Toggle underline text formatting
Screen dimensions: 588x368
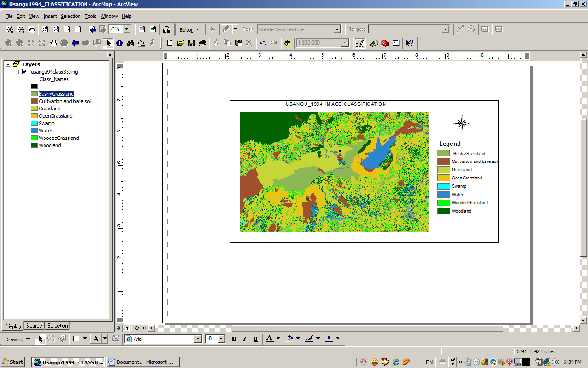point(255,339)
